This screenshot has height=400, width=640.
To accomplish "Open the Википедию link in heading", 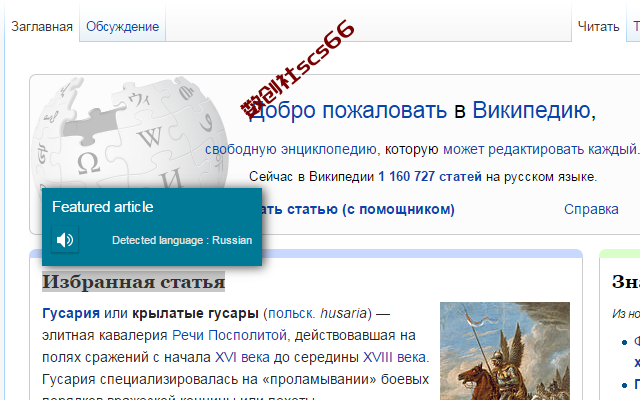I will point(534,110).
